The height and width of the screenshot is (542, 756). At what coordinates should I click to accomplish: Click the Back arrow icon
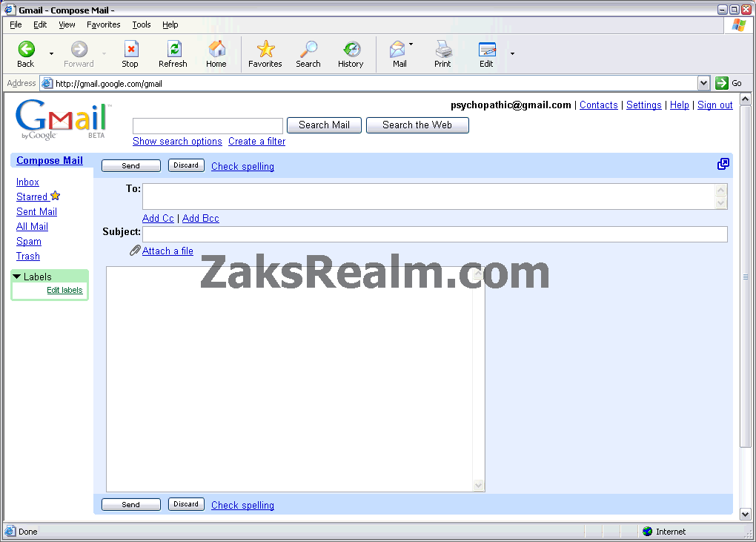[26, 49]
